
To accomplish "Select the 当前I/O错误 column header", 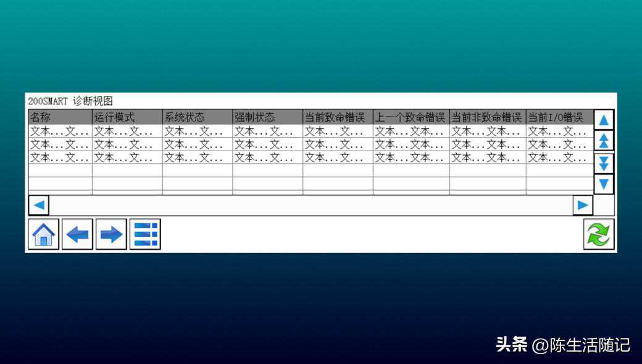I will pos(559,117).
